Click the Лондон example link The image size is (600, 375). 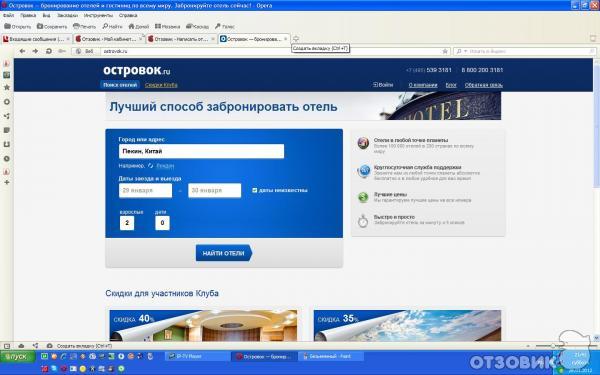165,166
